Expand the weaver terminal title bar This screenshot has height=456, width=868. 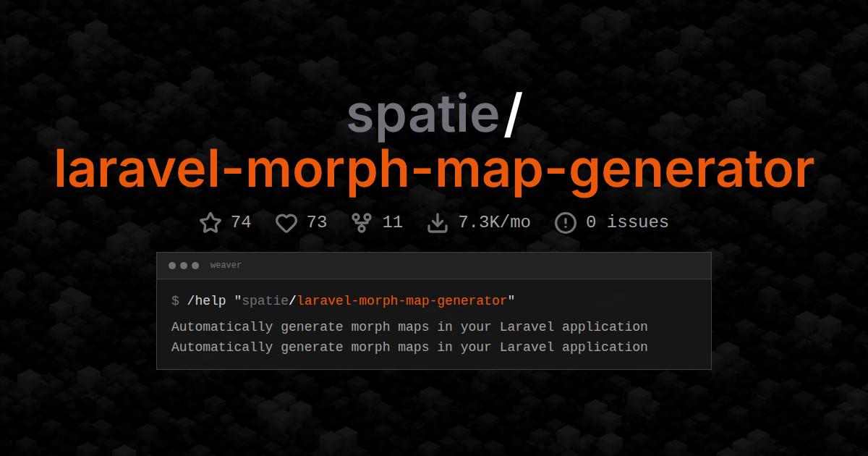click(434, 265)
